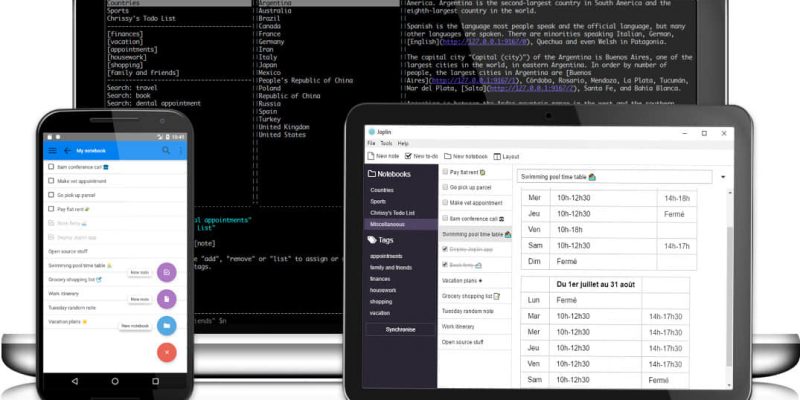Image resolution: width=800 pixels, height=400 pixels.
Task: Filter by the shopping tag in sidebar
Action: coord(381,302)
